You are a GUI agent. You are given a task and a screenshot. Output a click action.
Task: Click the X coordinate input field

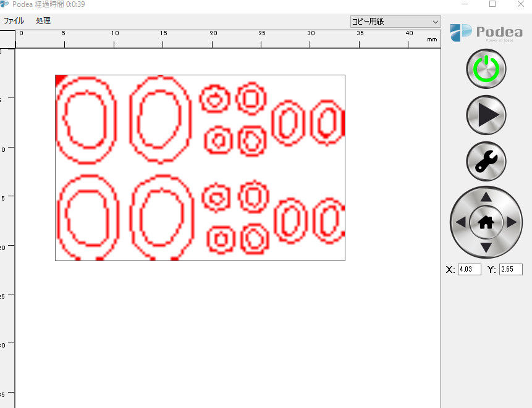pos(469,269)
